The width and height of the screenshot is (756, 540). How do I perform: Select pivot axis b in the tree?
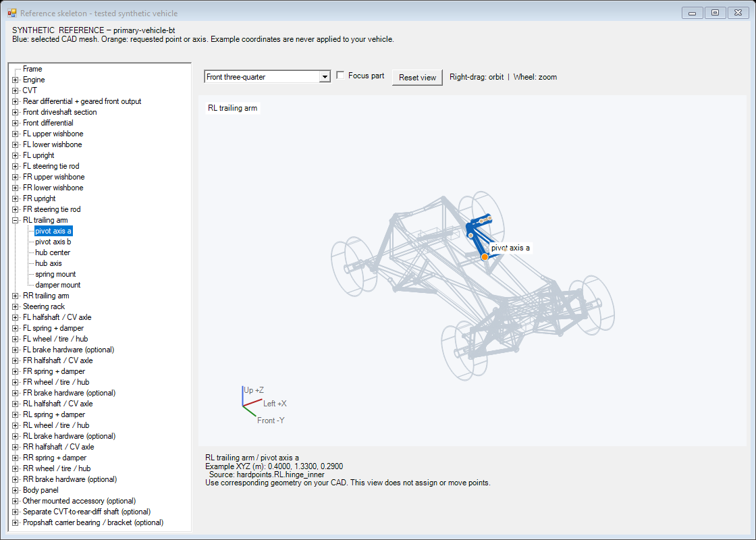pos(53,242)
